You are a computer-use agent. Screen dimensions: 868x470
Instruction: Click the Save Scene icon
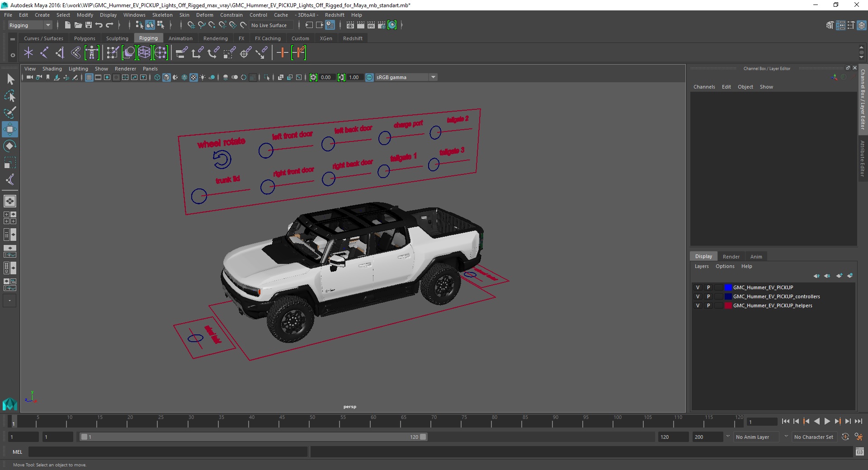[89, 25]
